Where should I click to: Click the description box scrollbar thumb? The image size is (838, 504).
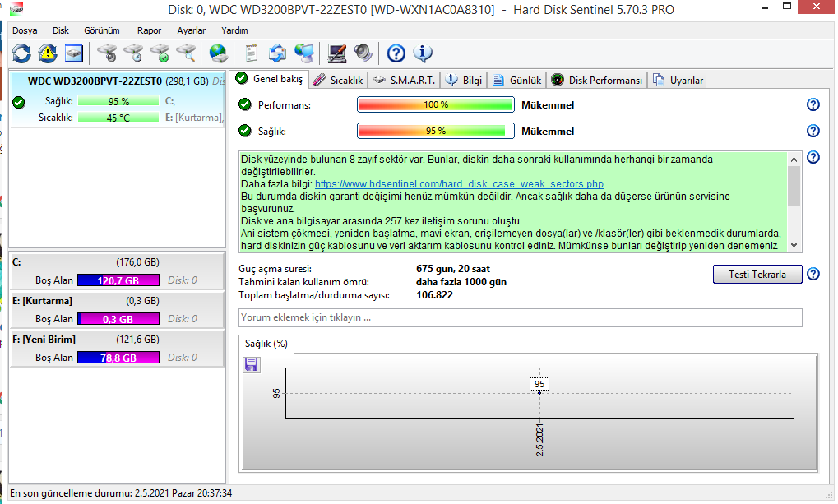pos(794,186)
